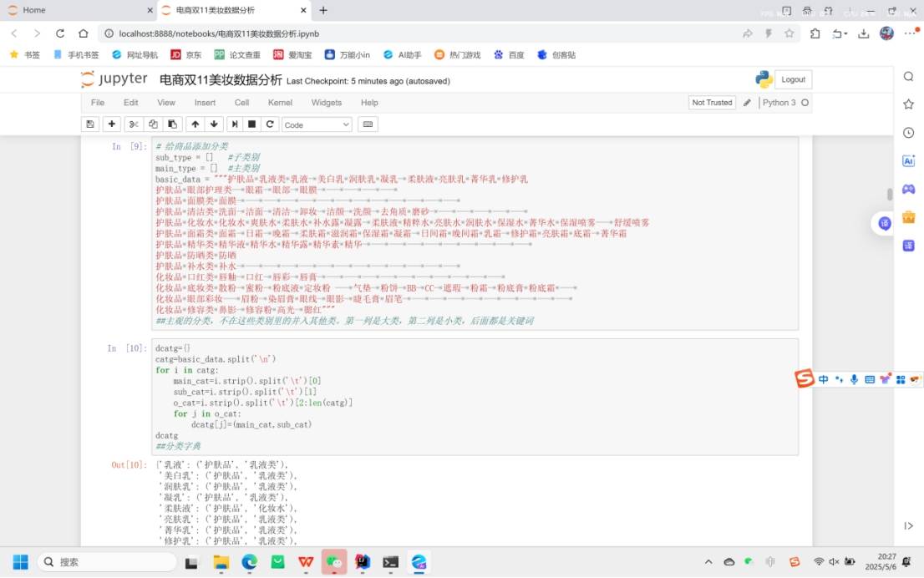Click the notebook vertical scrollbar thumb

pyautogui.click(x=890, y=195)
